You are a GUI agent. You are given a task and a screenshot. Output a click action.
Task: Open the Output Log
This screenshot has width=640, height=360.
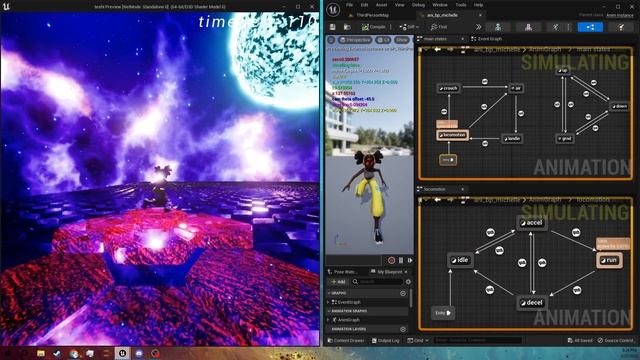pyautogui.click(x=385, y=340)
